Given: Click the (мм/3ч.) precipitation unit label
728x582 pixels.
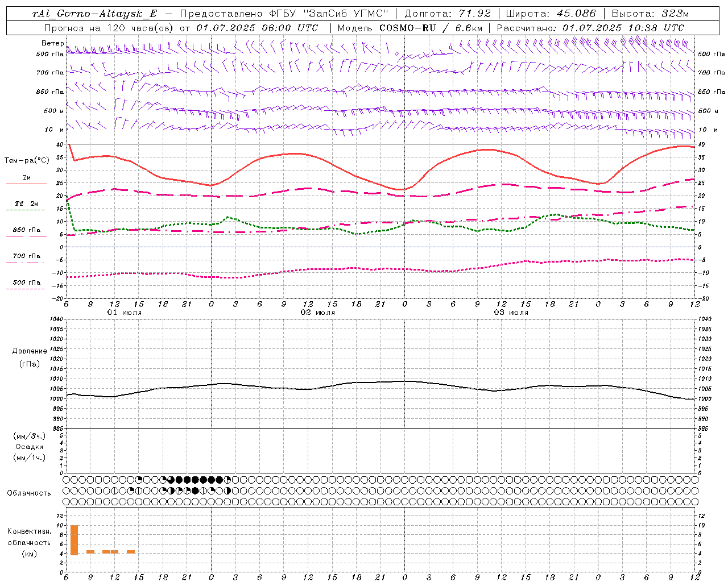Looking at the screenshot, I should pos(29,436).
